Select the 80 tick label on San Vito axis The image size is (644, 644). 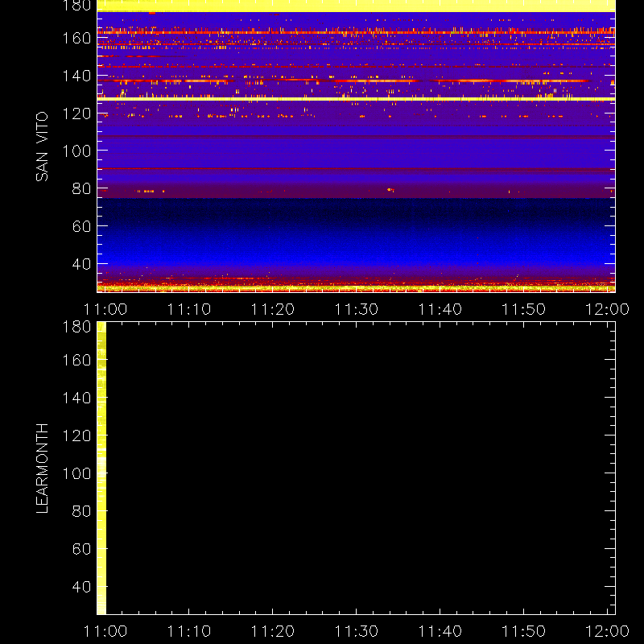pos(81,188)
